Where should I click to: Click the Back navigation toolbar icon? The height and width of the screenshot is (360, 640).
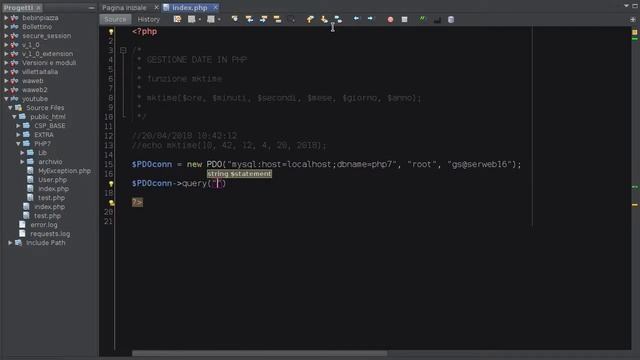(191, 19)
